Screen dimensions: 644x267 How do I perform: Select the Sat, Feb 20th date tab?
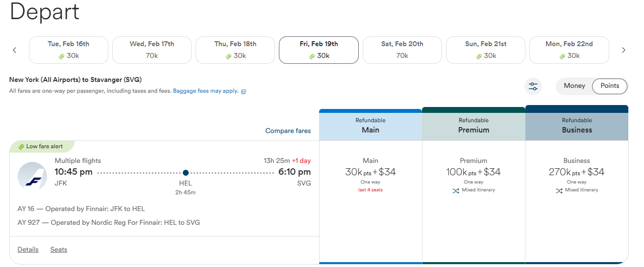[402, 50]
